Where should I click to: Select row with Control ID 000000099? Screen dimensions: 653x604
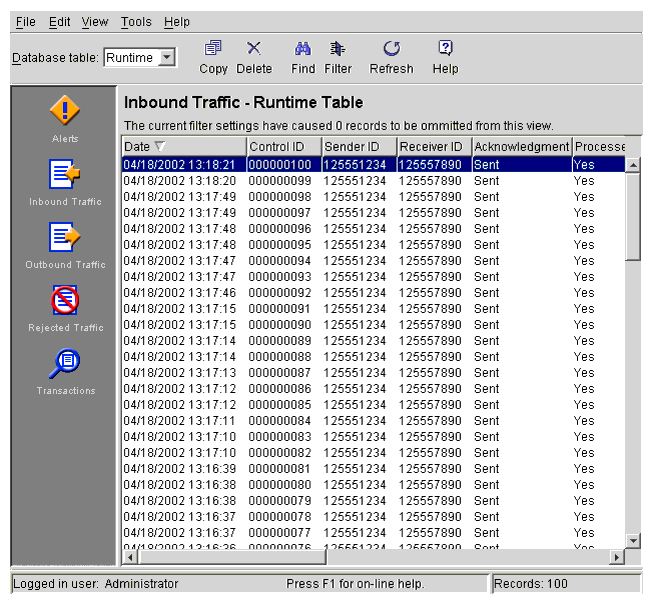click(374, 181)
